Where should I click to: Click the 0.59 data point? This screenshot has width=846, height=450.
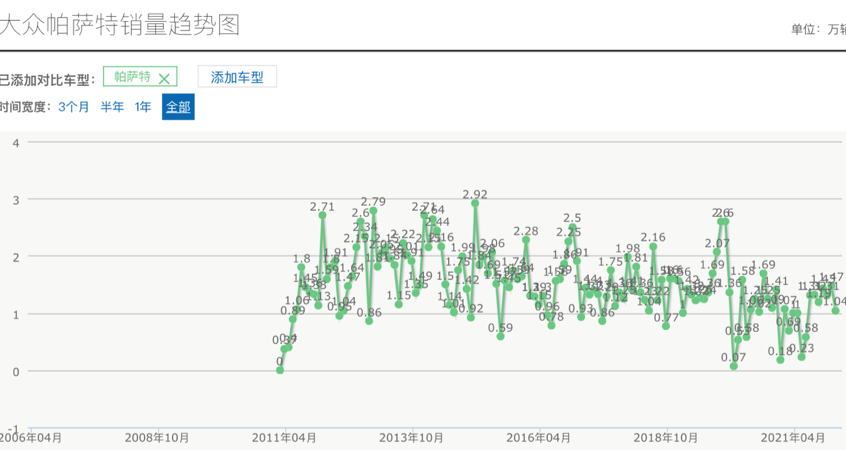500,336
